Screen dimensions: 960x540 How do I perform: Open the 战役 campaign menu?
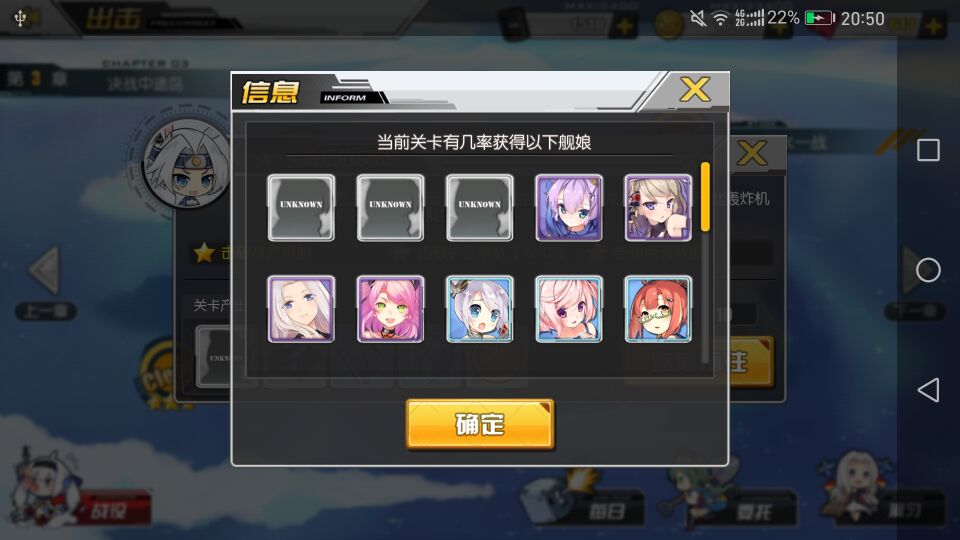coord(109,509)
